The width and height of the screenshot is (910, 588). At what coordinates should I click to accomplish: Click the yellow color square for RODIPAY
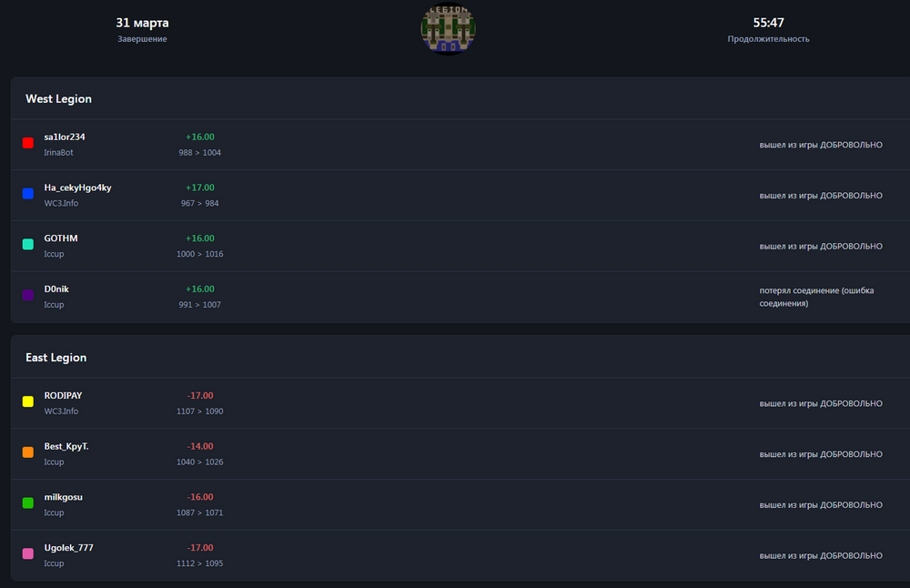28,401
